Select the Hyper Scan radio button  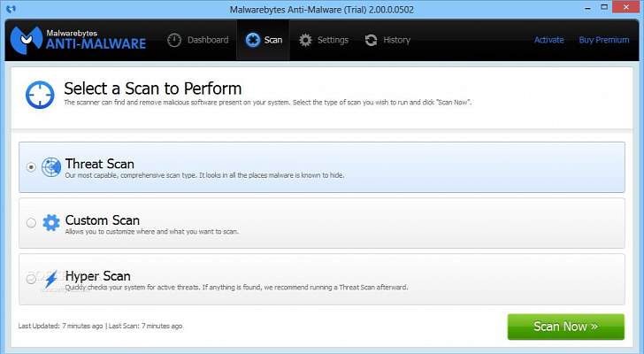(x=32, y=279)
